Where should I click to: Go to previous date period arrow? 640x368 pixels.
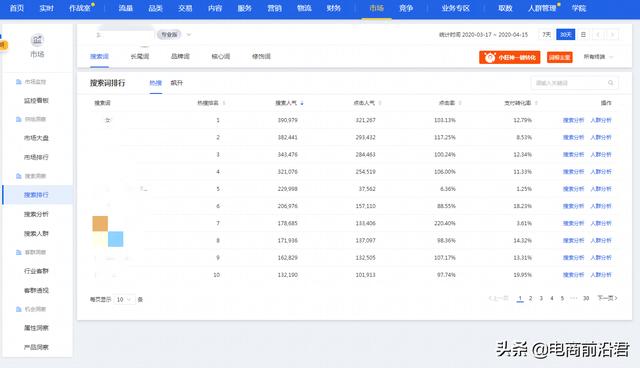[x=598, y=35]
